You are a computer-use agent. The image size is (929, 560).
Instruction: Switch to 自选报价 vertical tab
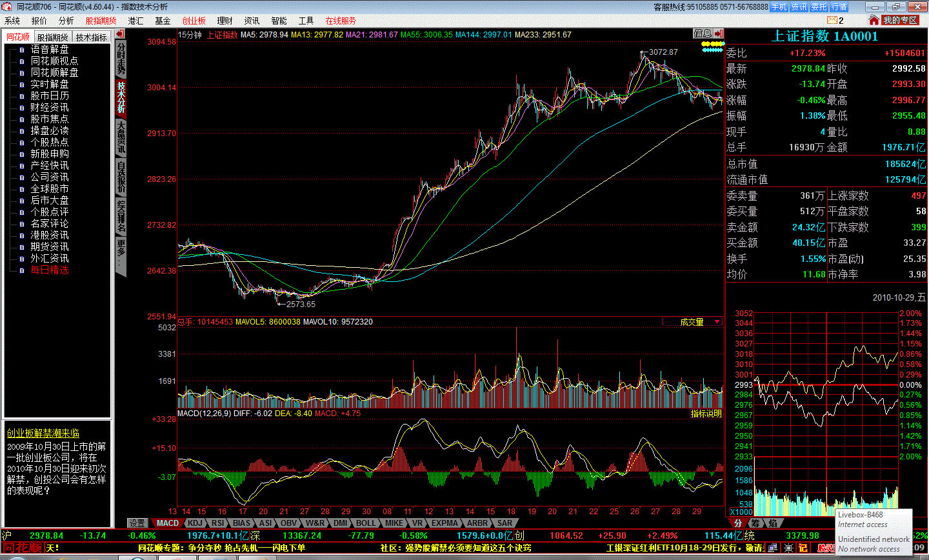121,177
